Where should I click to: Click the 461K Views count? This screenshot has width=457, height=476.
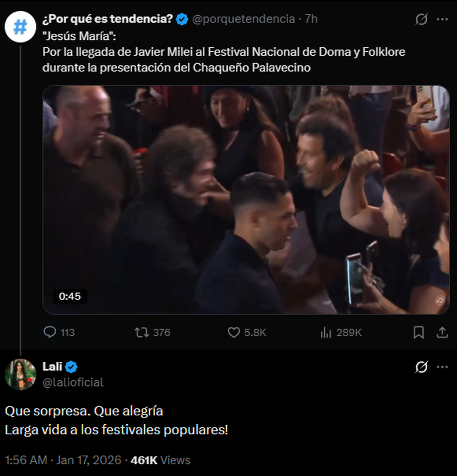pos(160,460)
